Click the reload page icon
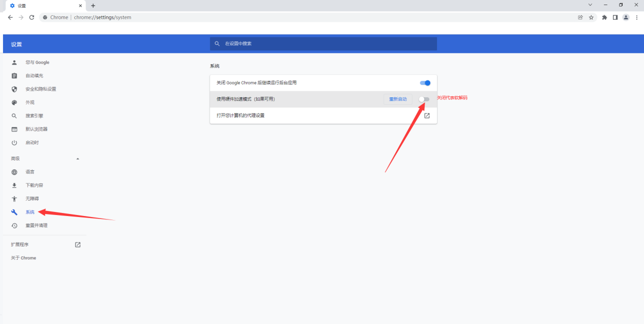644x324 pixels. [32, 17]
